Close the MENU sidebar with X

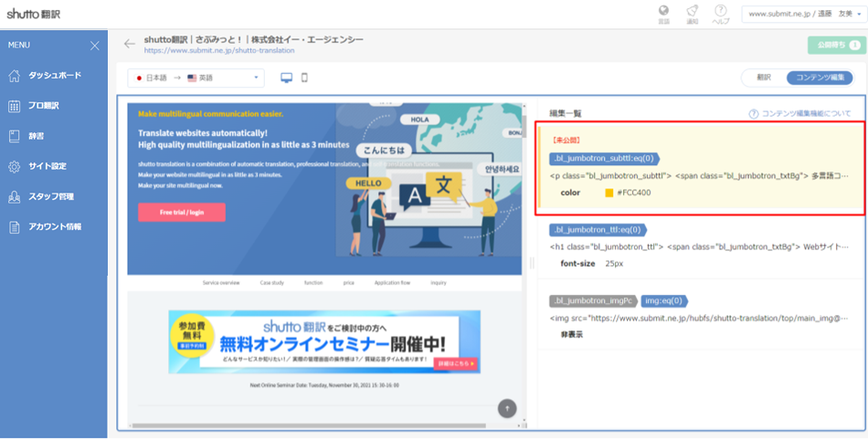[95, 46]
